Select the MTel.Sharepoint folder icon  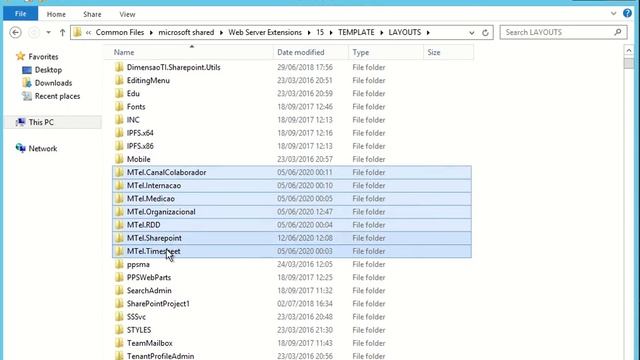click(x=119, y=238)
